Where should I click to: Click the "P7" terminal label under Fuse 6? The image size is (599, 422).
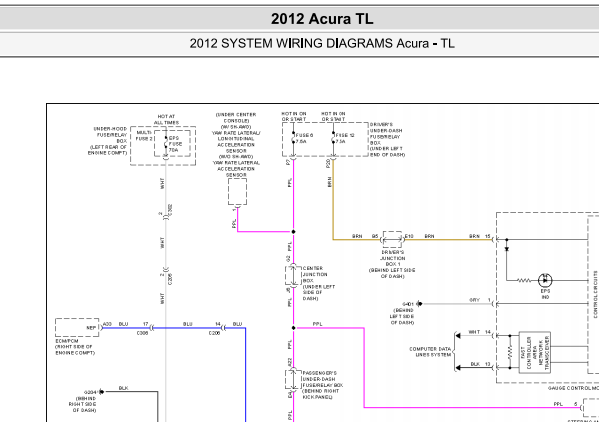(x=288, y=162)
